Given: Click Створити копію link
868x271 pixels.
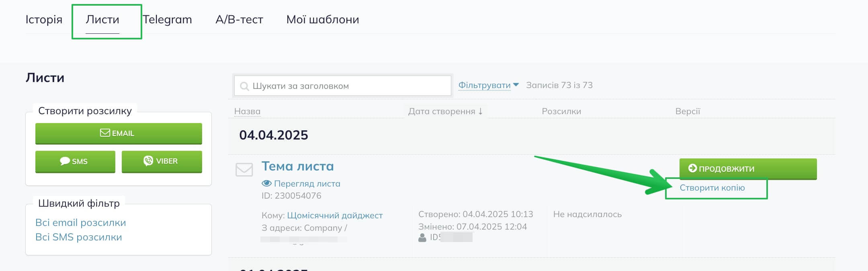Looking at the screenshot, I should 712,188.
